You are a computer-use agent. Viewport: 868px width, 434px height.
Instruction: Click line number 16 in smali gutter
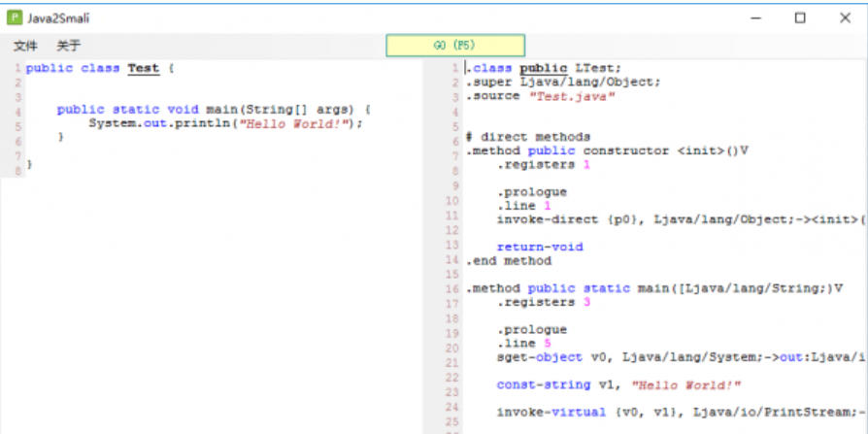452,289
